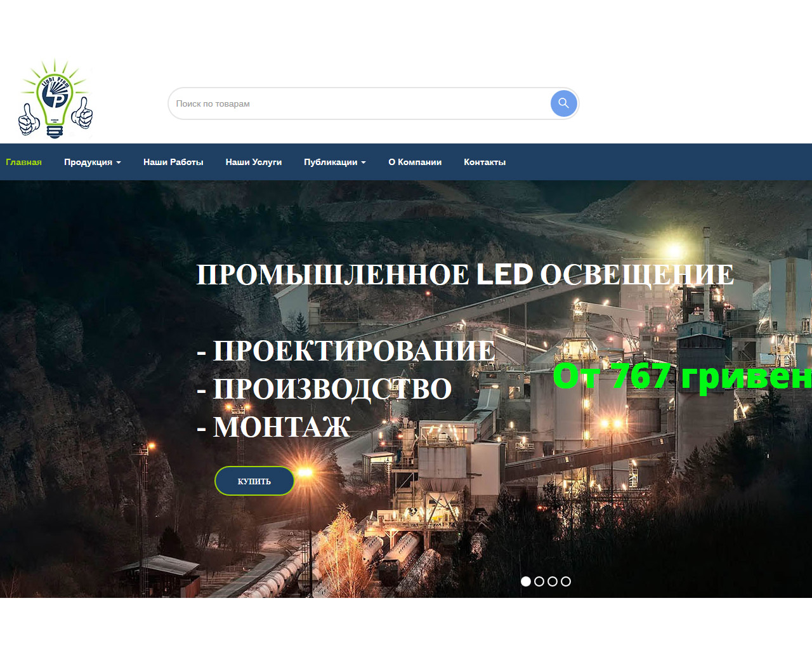Go to 'Контакты' page
Image resolution: width=812 pixels, height=650 pixels.
click(x=485, y=162)
